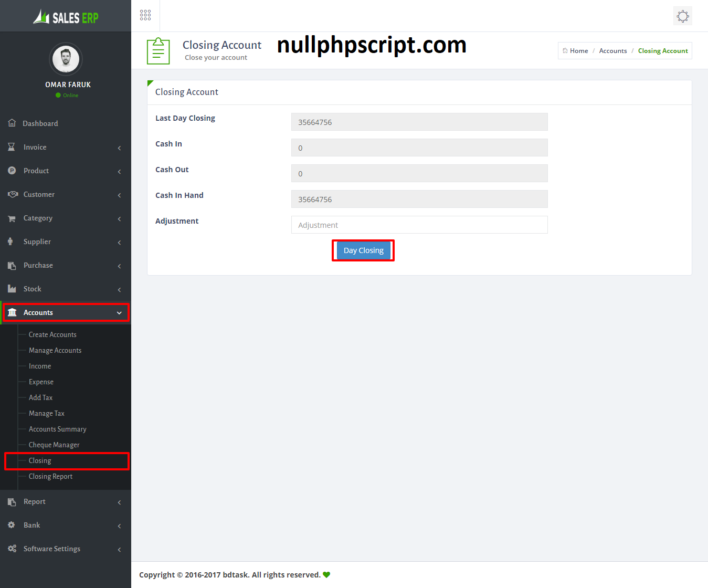
Task: Click the grid menu icon in top bar
Action: pos(145,15)
